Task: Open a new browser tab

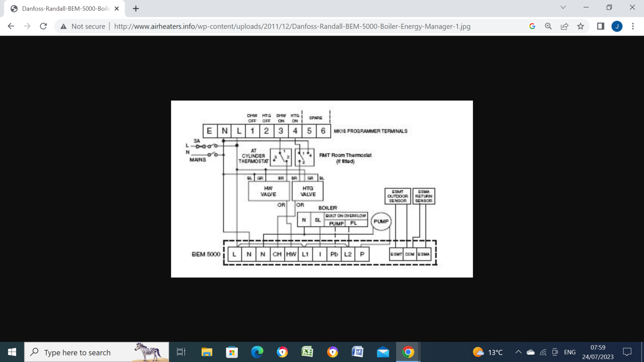Action: 136,8
